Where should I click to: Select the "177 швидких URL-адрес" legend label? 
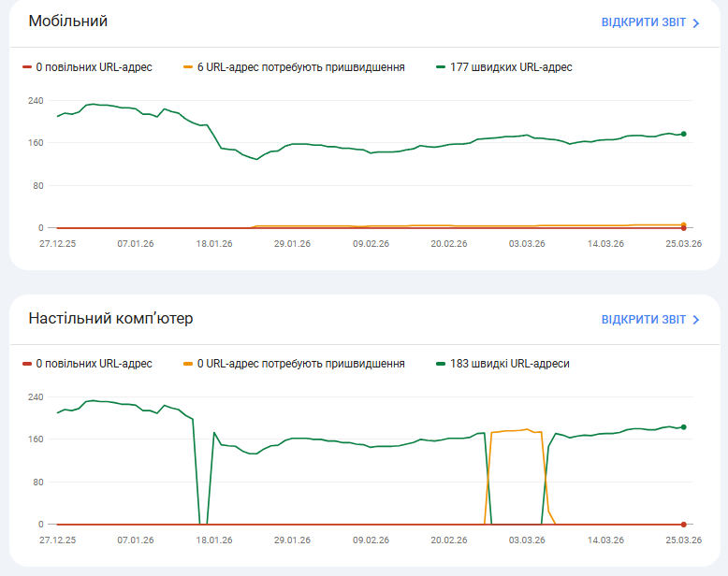click(511, 67)
